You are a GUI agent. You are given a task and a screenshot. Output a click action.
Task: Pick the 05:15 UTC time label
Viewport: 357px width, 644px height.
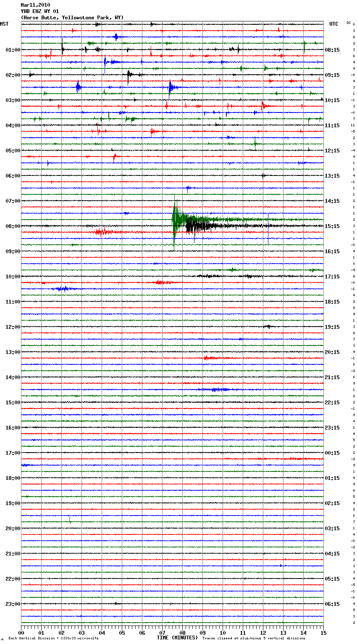(x=332, y=579)
